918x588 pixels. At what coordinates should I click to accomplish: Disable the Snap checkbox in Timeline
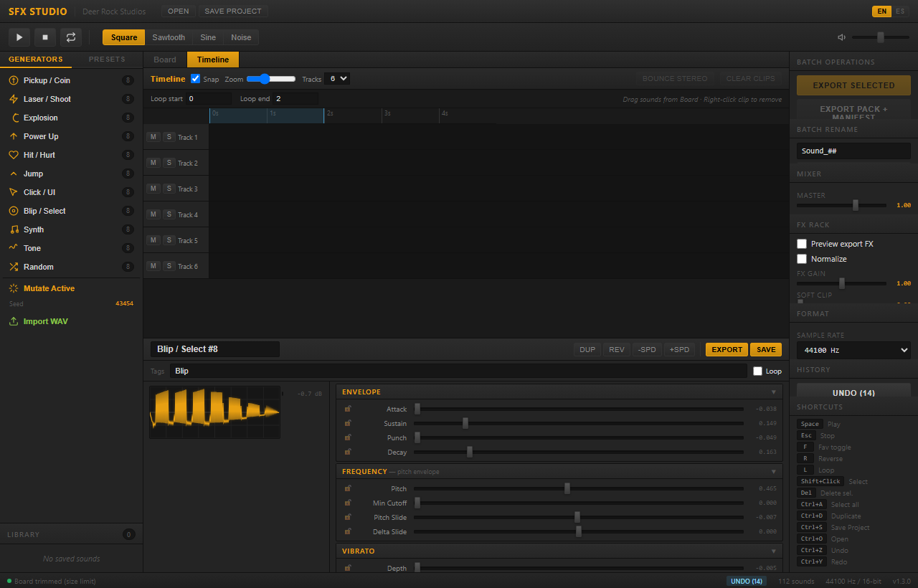tap(195, 79)
